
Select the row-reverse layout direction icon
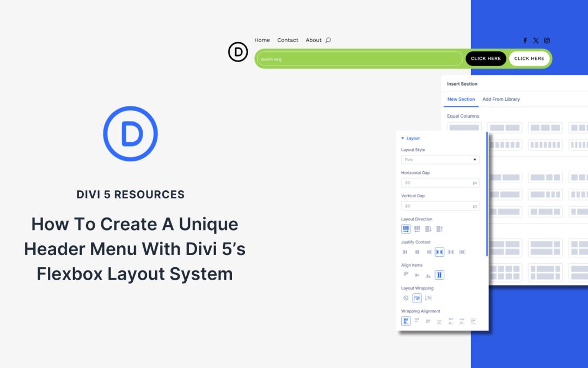point(417,228)
